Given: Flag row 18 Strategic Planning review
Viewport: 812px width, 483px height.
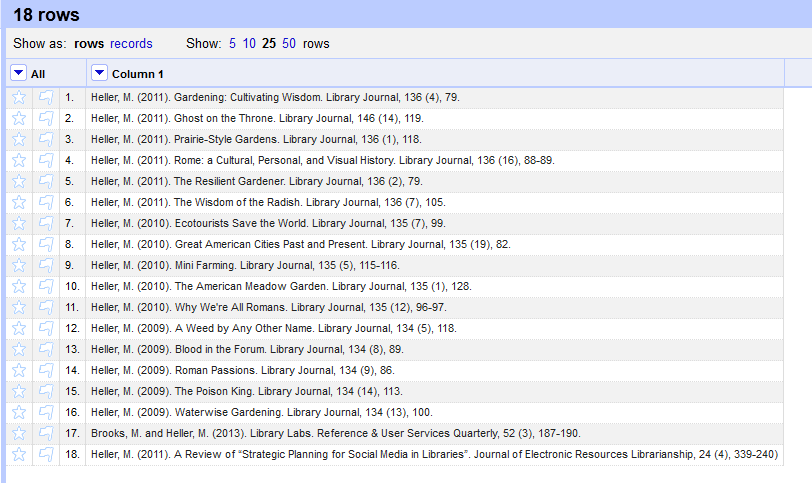Looking at the screenshot, I should tap(46, 455).
